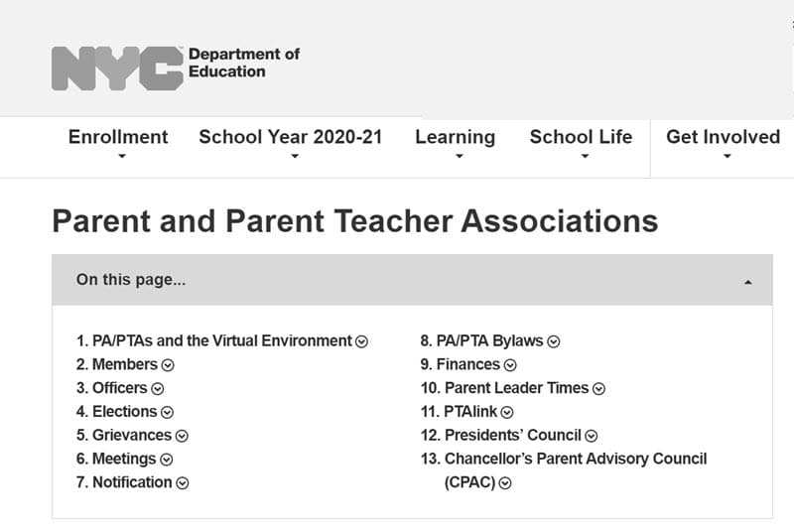Click the circled arrow next to Grievances
The height and width of the screenshot is (532, 794).
[x=182, y=436]
